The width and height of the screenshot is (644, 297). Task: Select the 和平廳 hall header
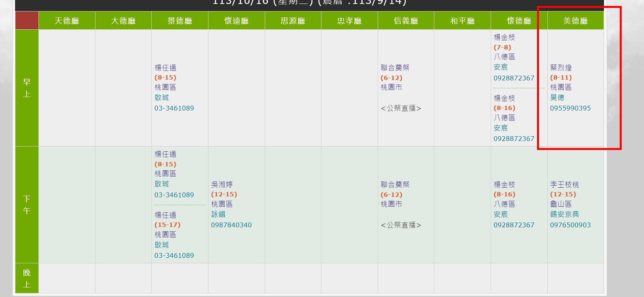pos(462,21)
